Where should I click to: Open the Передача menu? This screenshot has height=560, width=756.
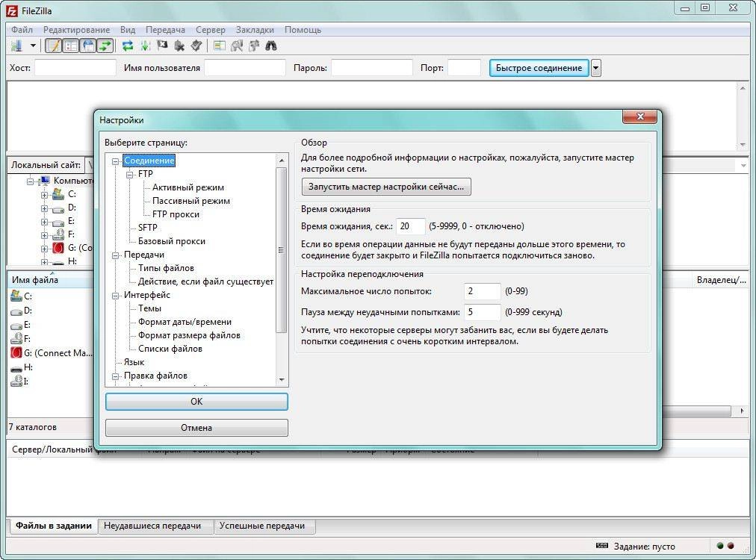165,29
